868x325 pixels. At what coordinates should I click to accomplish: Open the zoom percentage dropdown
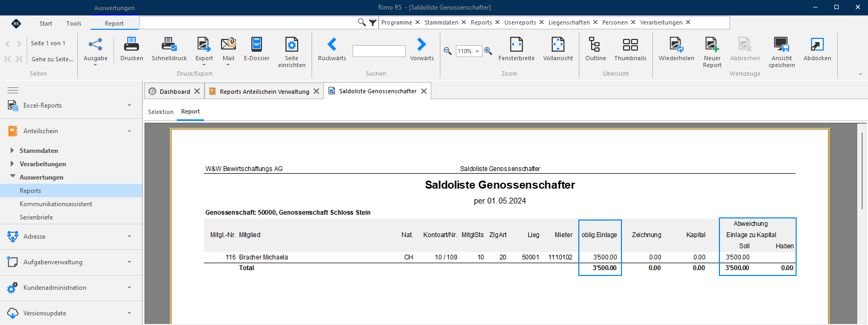pyautogui.click(x=477, y=51)
